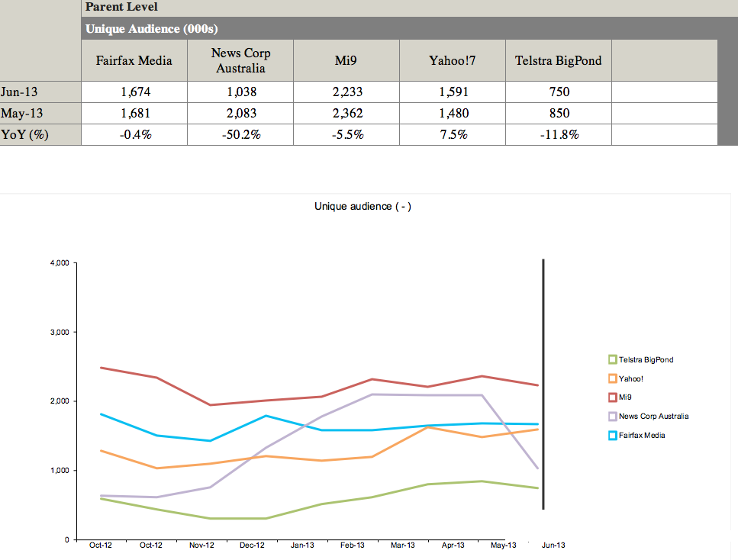Click the 1,000 y-axis label
Image resolution: width=738 pixels, height=560 pixels.
(x=60, y=471)
